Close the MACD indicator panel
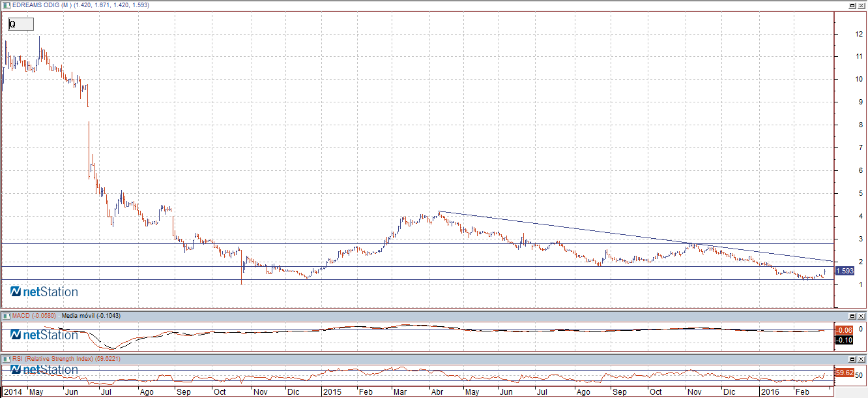 [861, 316]
